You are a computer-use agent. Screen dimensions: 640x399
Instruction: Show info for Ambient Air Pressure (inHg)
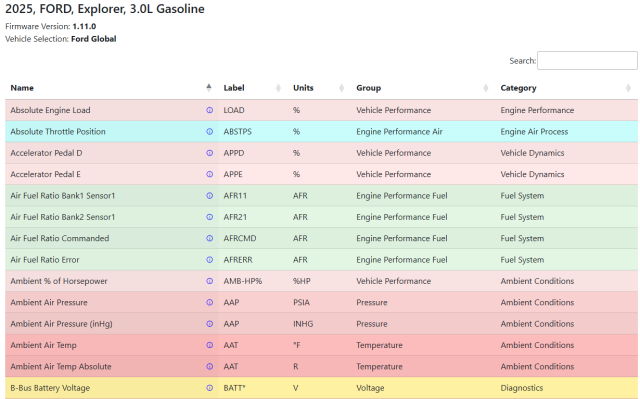click(209, 324)
